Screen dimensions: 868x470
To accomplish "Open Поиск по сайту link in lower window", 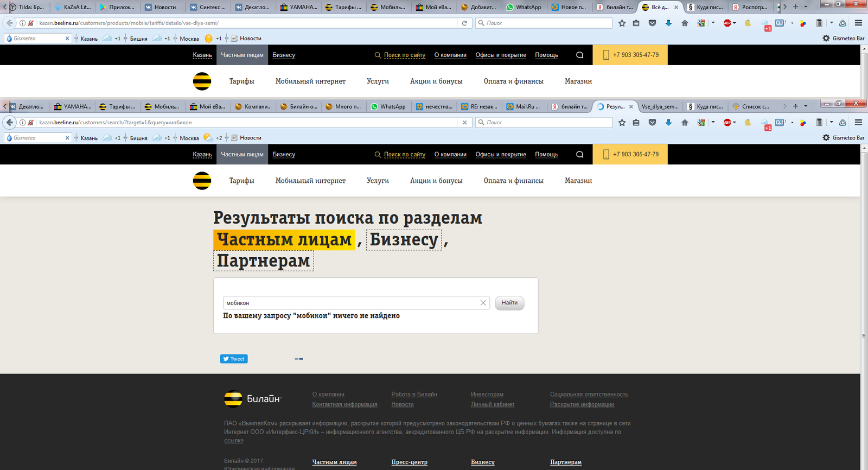I will click(x=405, y=155).
